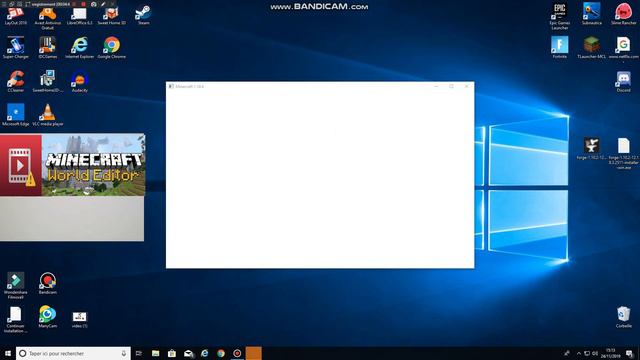Viewport: 640px width, 360px height.
Task: Select the Continuer installation desktop file
Action: [x=16, y=320]
